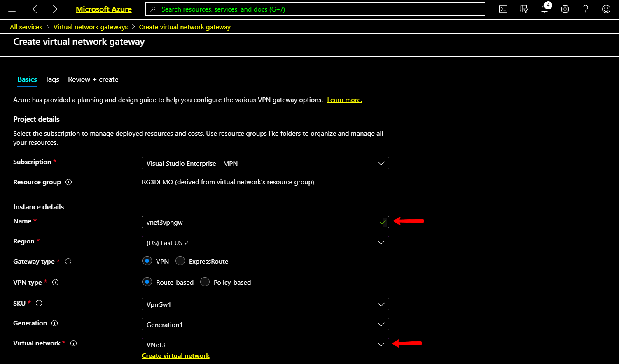This screenshot has height=364, width=619.
Task: Switch to the Tags tab
Action: click(52, 79)
